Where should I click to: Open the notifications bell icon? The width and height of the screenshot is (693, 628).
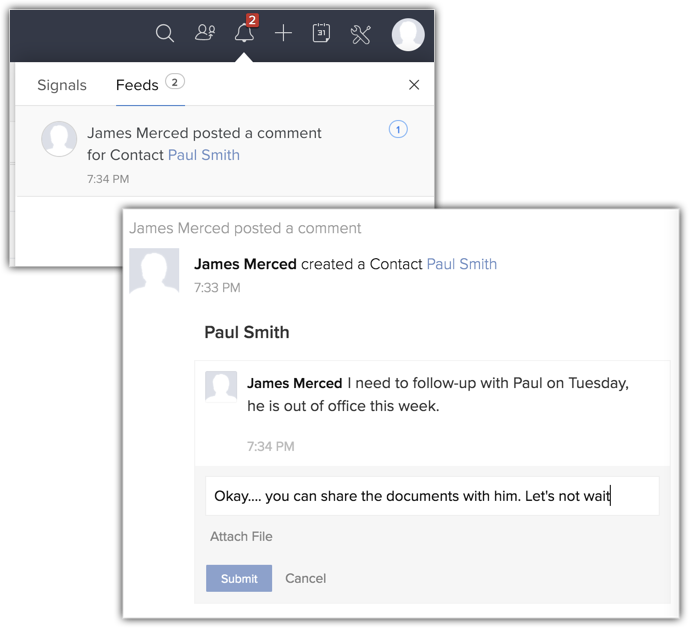244,34
